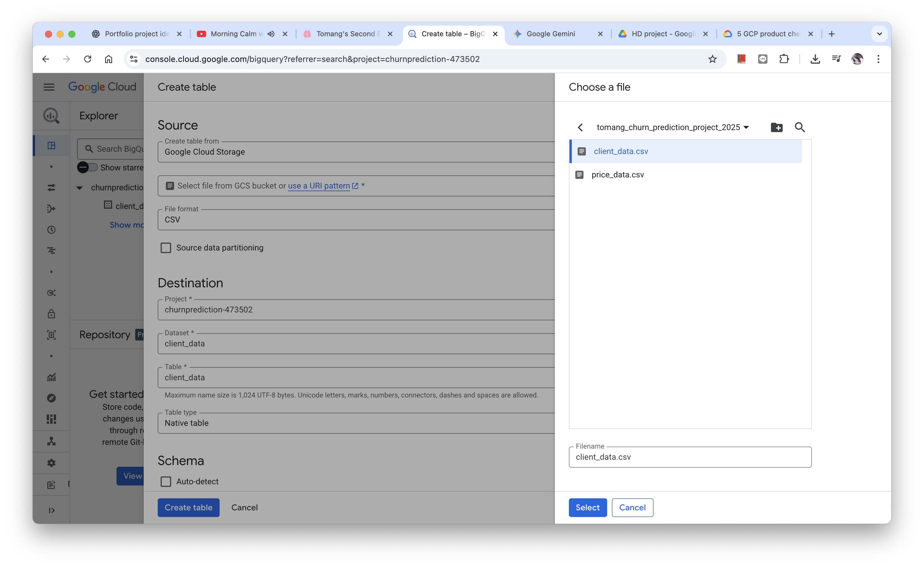This screenshot has height=567, width=924.
Task: Go to the browser home icon
Action: 108,59
